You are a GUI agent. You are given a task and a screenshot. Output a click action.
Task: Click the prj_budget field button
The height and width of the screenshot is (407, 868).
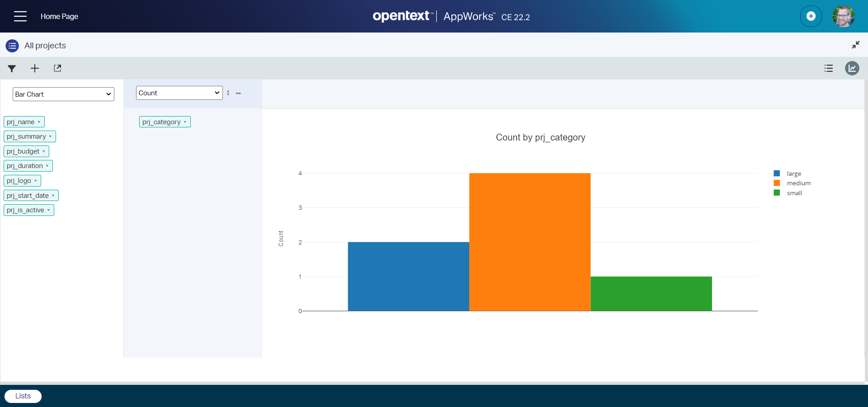point(24,151)
